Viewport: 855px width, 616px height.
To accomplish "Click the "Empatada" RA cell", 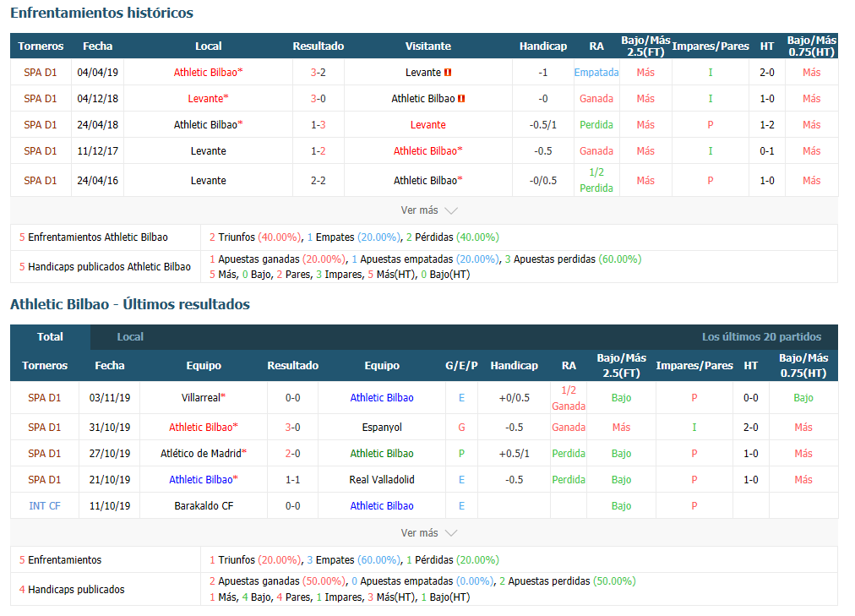I will (x=596, y=73).
